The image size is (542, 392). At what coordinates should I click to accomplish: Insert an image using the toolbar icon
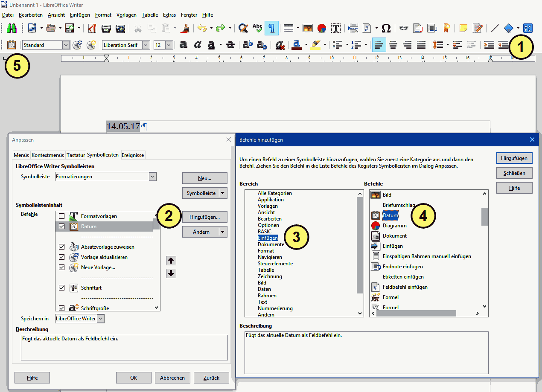click(x=308, y=28)
